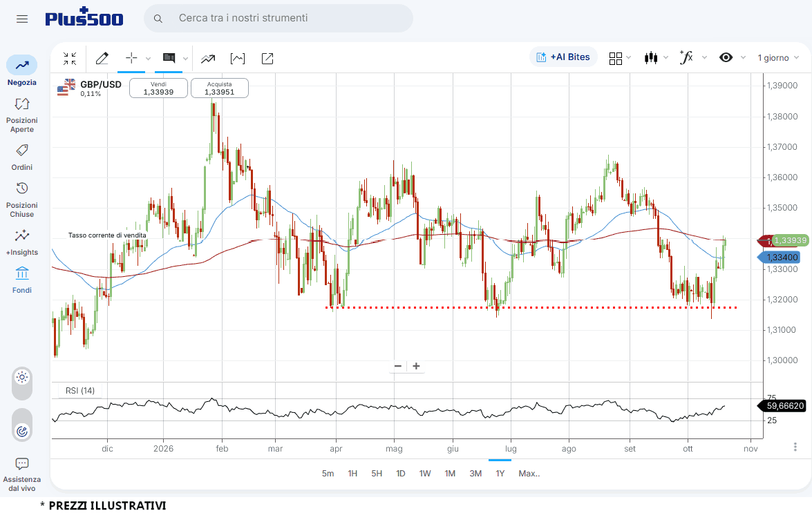Expand the crosshair tool dropdown arrow
The height and width of the screenshot is (513, 812).
coord(148,59)
